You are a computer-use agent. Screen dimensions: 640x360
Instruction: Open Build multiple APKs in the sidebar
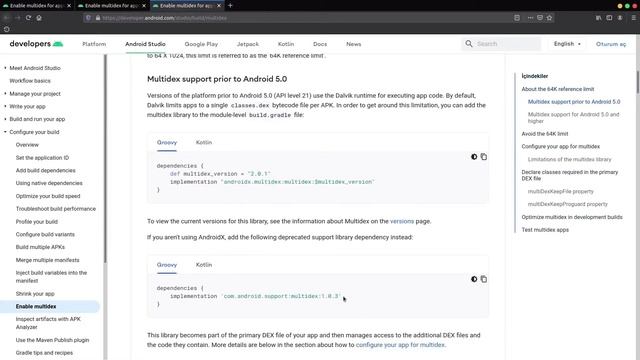(x=40, y=247)
